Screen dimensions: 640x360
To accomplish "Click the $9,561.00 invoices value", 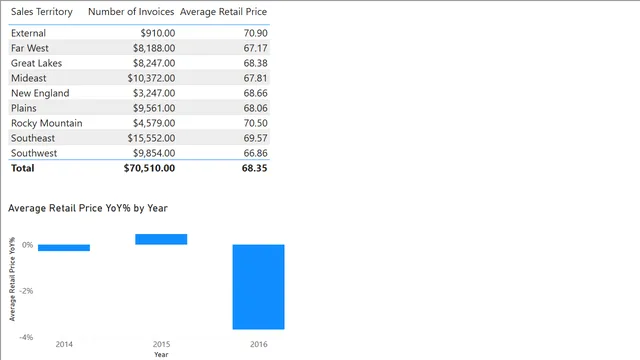I will pos(154,108).
